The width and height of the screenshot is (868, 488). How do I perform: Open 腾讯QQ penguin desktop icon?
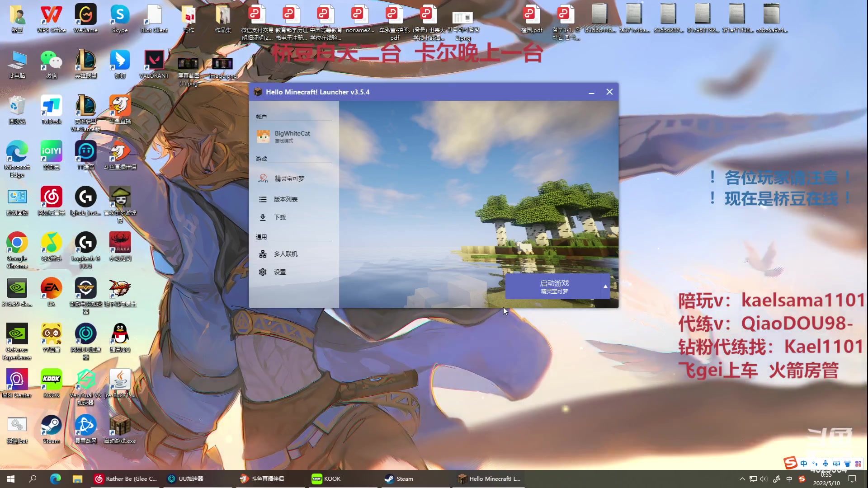coord(120,338)
